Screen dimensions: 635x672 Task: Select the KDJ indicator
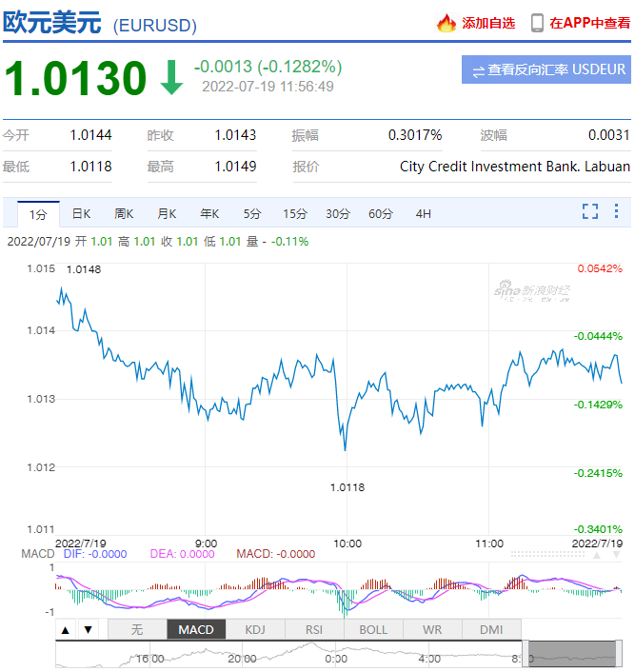pos(255,629)
